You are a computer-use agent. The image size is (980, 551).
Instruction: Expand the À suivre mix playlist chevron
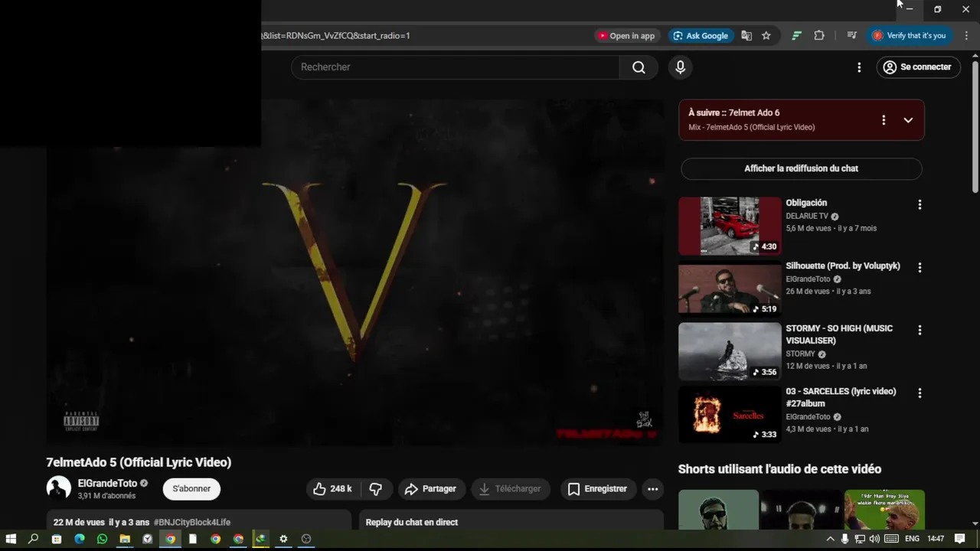pyautogui.click(x=908, y=120)
